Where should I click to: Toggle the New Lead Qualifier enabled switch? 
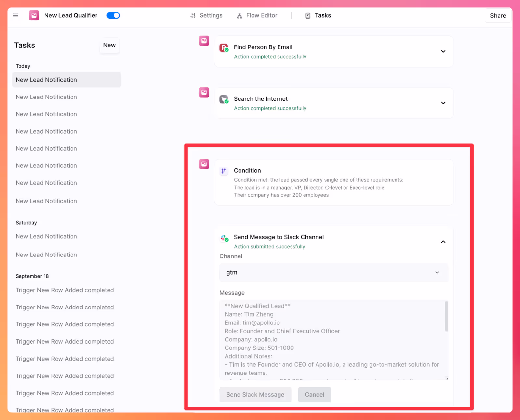[x=113, y=15]
